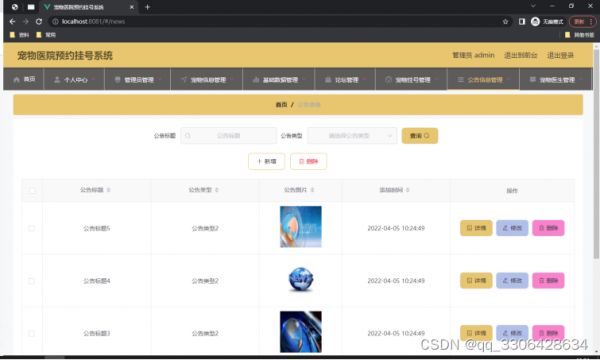Tick the checkbox for row 公告标题3

tap(31, 333)
